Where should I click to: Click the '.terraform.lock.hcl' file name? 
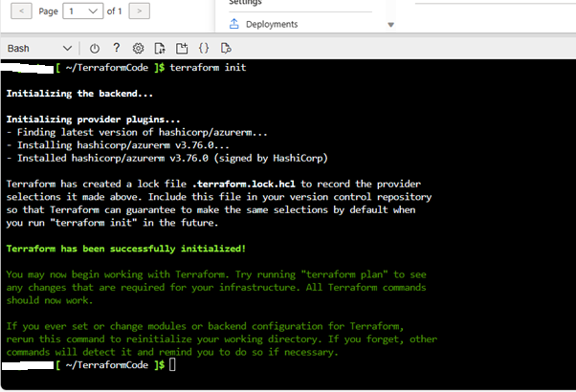coord(244,184)
